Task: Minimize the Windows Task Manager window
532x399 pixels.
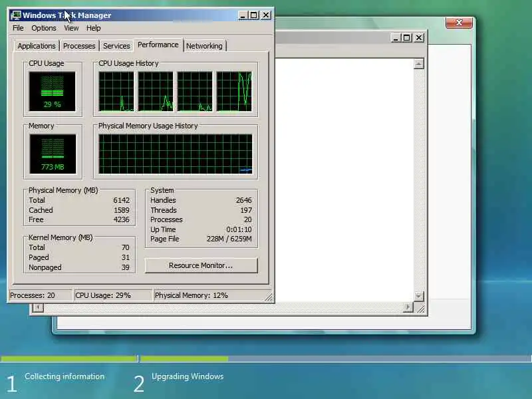Action: coord(243,15)
